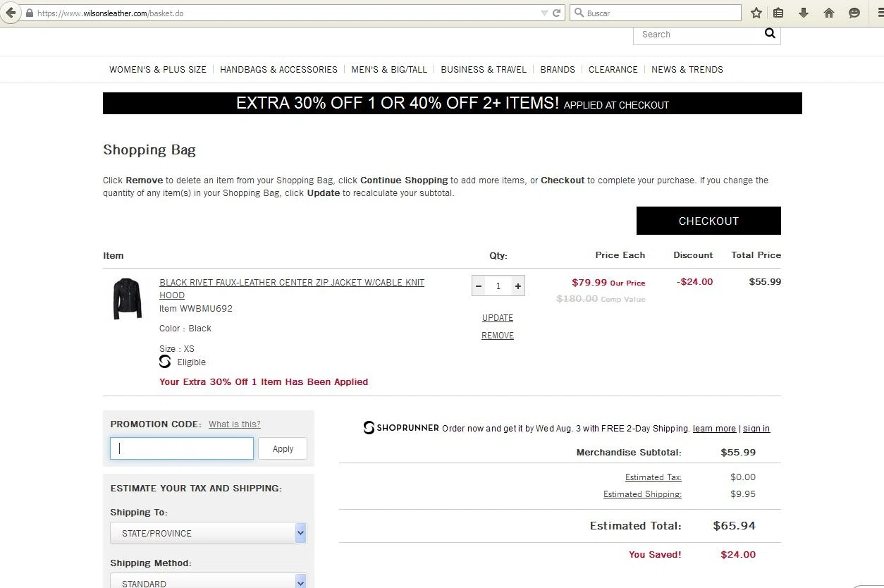Open News & Trends menu
Screen dimensions: 884x588
pos(687,69)
